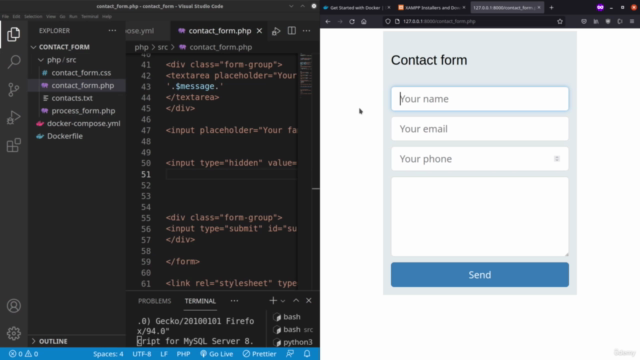Click the feedback icon in status bar
Viewport: 640px width, 360px height.
290,354
